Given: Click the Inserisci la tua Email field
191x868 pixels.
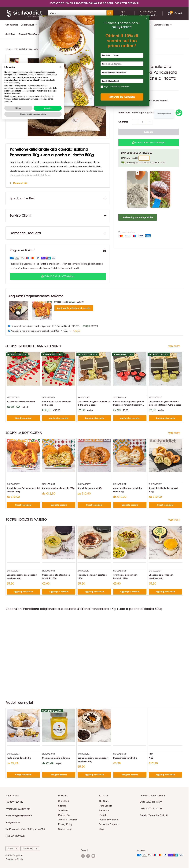Looking at the screenshot, I should coord(122,81).
